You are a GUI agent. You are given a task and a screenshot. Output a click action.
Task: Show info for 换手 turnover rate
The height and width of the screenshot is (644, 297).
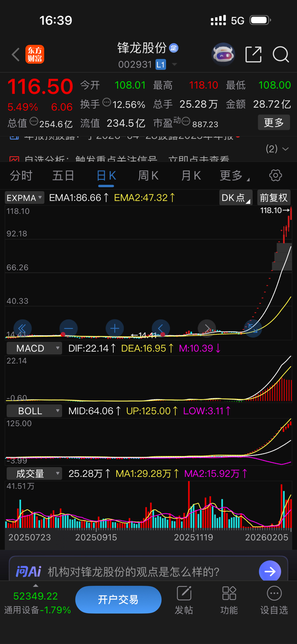pos(107,103)
